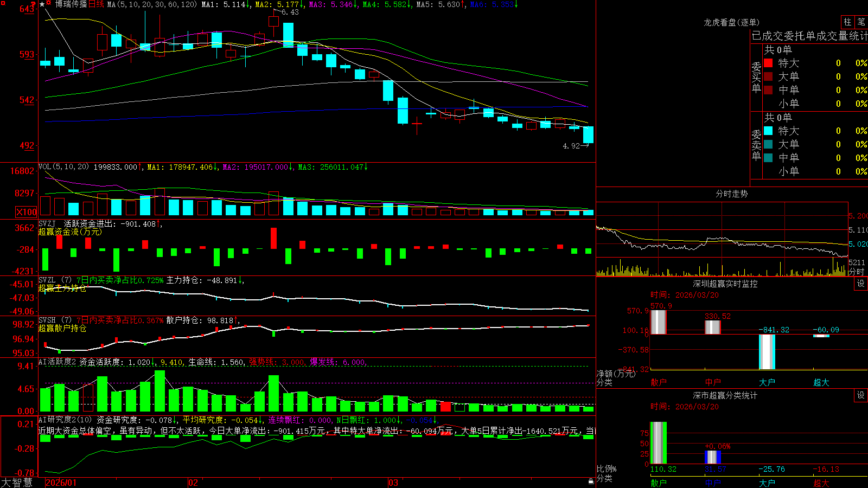This screenshot has width=868, height=488.
Task: Click the MA3: 5.346 value
Action: pos(333,4)
